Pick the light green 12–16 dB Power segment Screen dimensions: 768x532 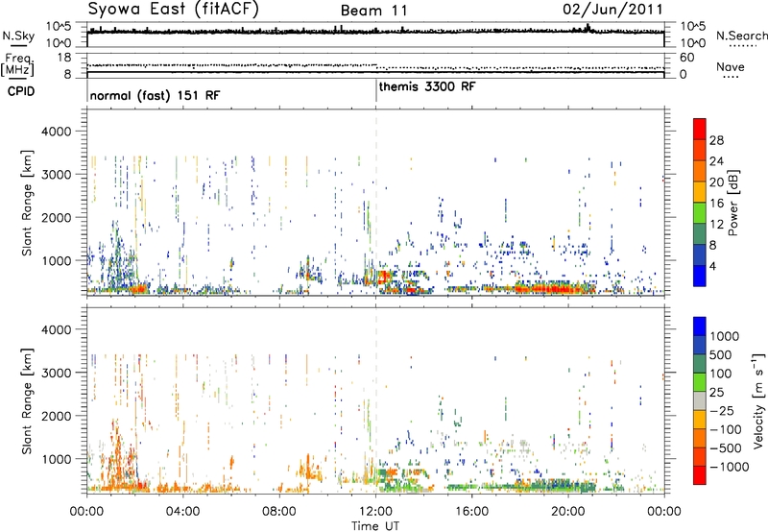click(700, 213)
